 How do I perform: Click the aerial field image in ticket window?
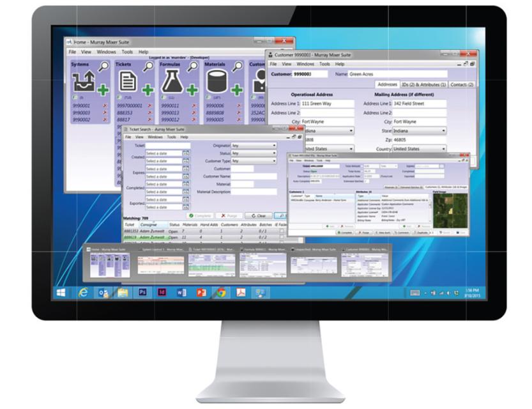(x=450, y=210)
